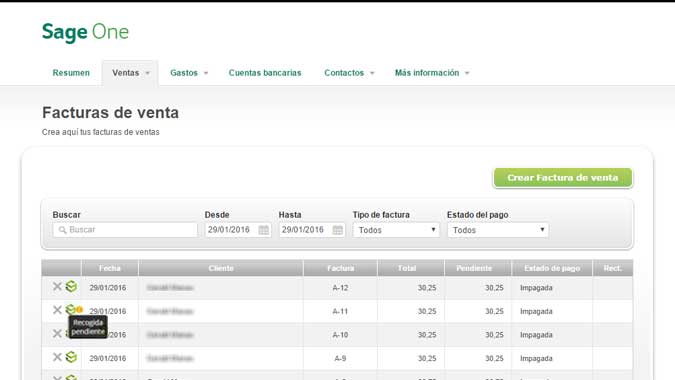Click the Desde date field
675x380 pixels.
pyautogui.click(x=238, y=230)
